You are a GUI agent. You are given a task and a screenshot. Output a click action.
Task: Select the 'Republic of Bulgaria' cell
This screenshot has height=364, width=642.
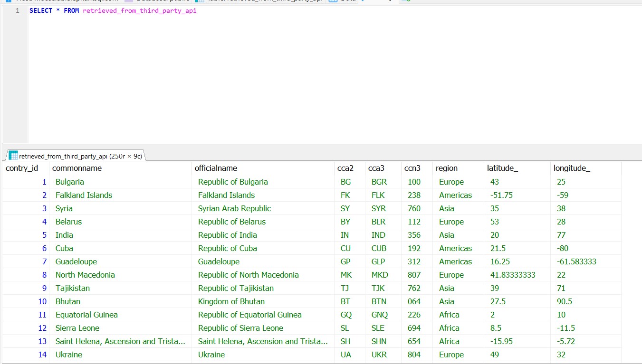pos(263,182)
